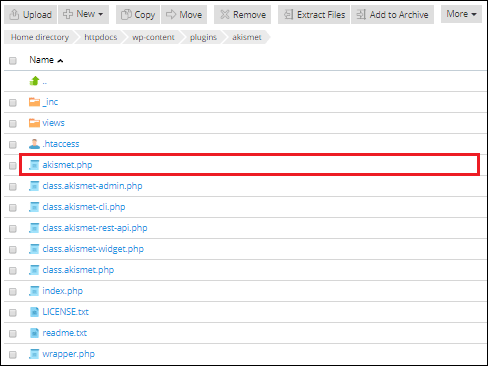
Task: Open class.akismet-admin.php file
Action: coord(92,186)
